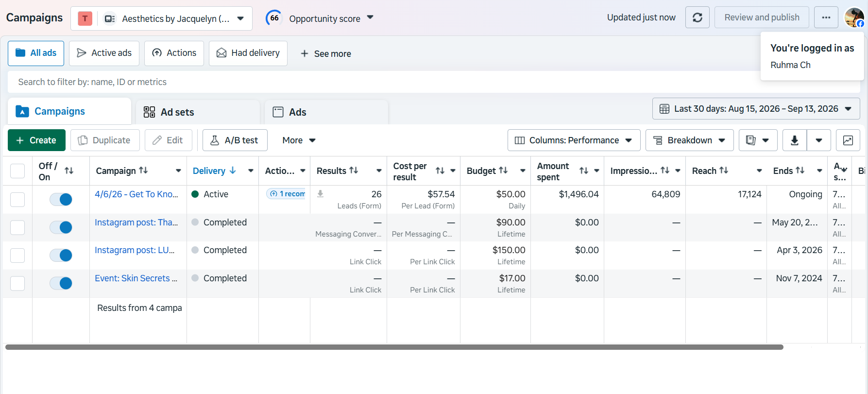Sort by Ends column arrows

(800, 171)
